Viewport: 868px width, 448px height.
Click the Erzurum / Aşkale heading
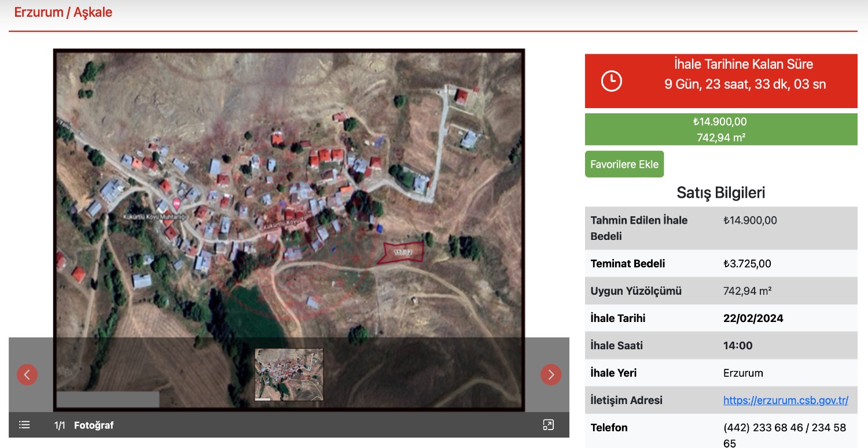pyautogui.click(x=63, y=12)
